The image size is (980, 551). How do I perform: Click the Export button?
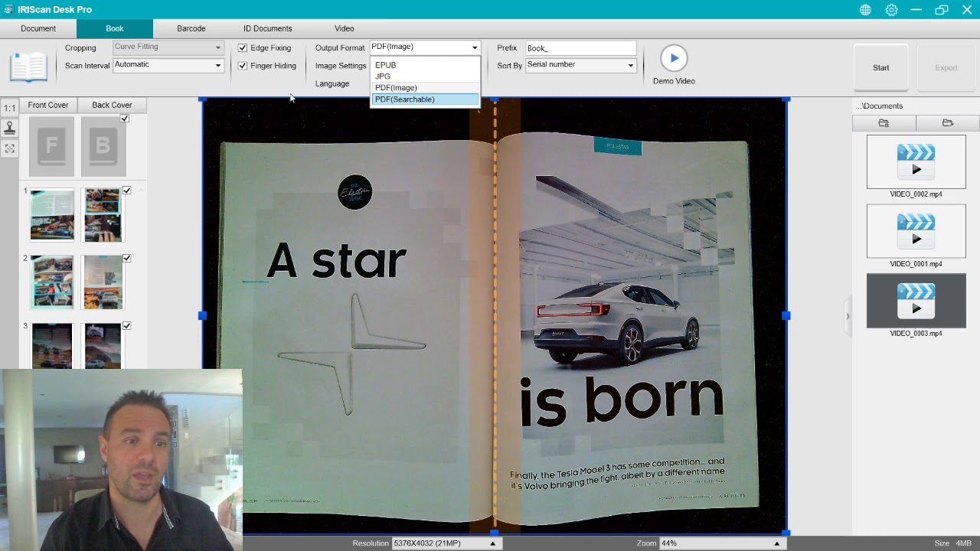(x=946, y=67)
